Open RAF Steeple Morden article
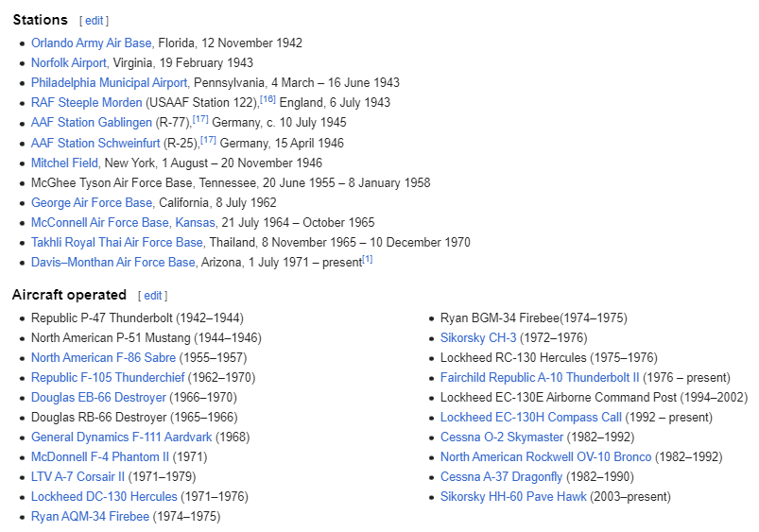 click(87, 103)
